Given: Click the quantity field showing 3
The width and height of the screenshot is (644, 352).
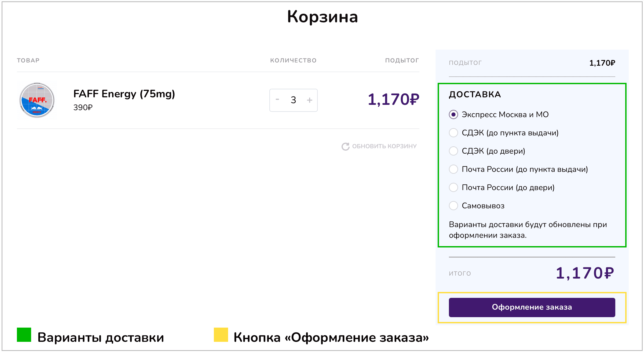Looking at the screenshot, I should (293, 100).
